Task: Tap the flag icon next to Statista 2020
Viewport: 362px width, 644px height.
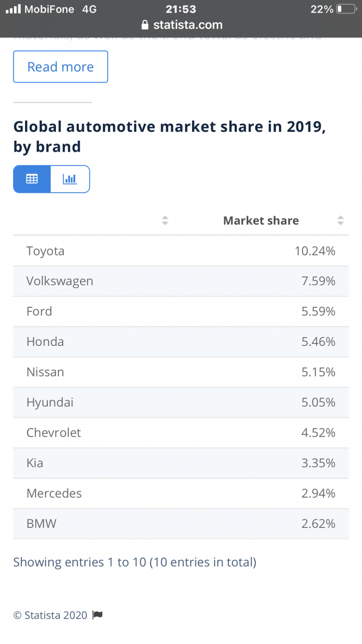Action: pyautogui.click(x=97, y=615)
